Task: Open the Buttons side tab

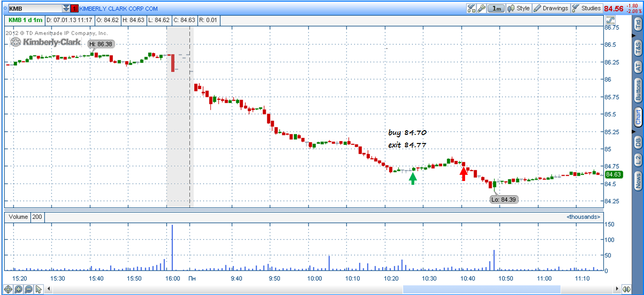Action: coord(638,90)
